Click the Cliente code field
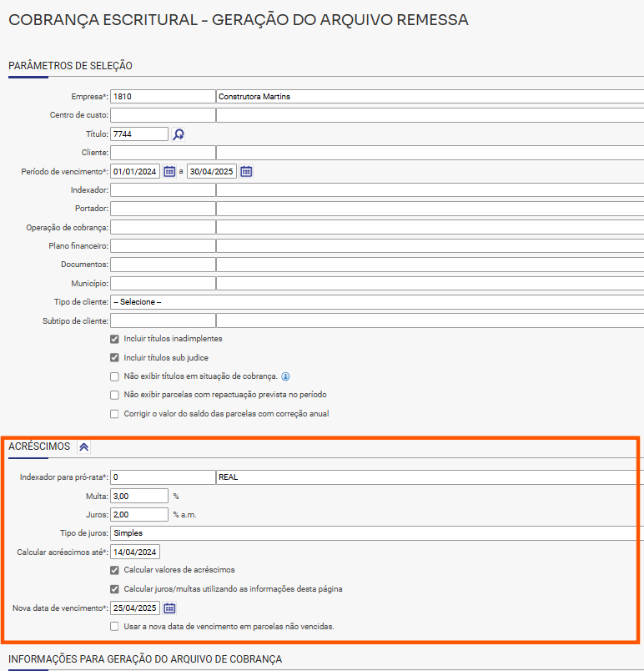 click(x=163, y=153)
